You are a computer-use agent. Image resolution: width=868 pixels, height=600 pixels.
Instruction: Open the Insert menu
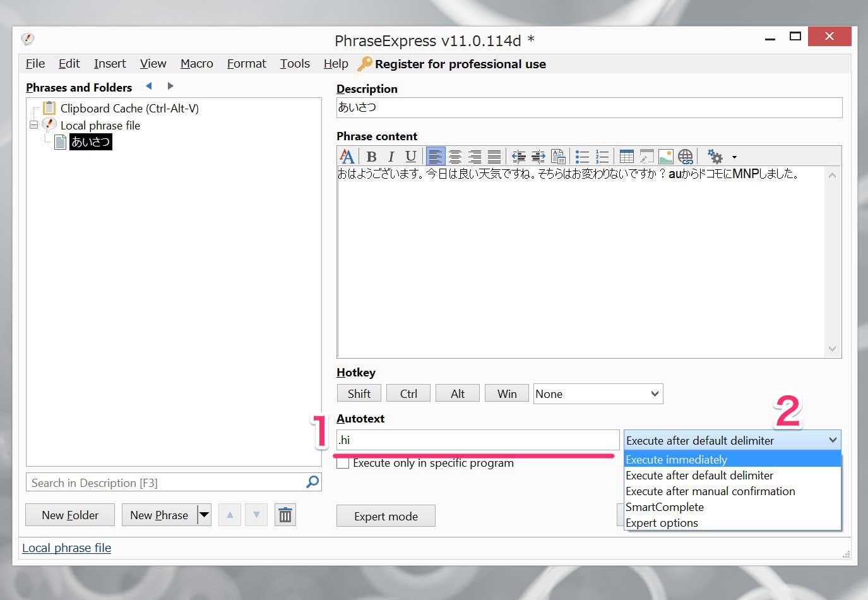pos(110,64)
